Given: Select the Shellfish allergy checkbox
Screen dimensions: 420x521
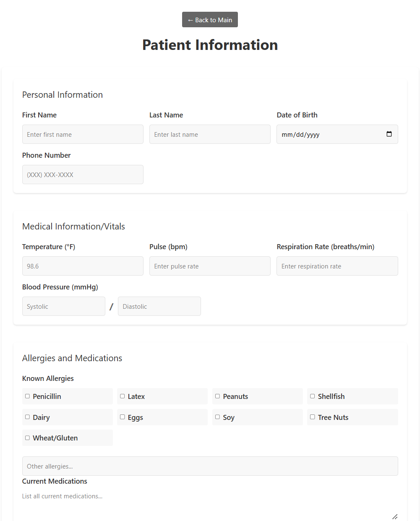Looking at the screenshot, I should tap(313, 396).
